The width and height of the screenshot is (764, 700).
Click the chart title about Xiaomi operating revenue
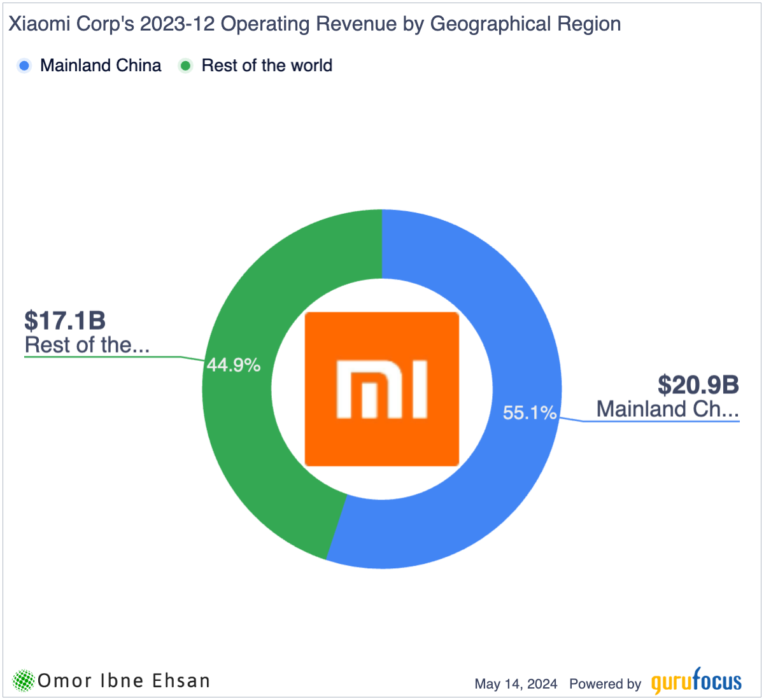pyautogui.click(x=315, y=24)
